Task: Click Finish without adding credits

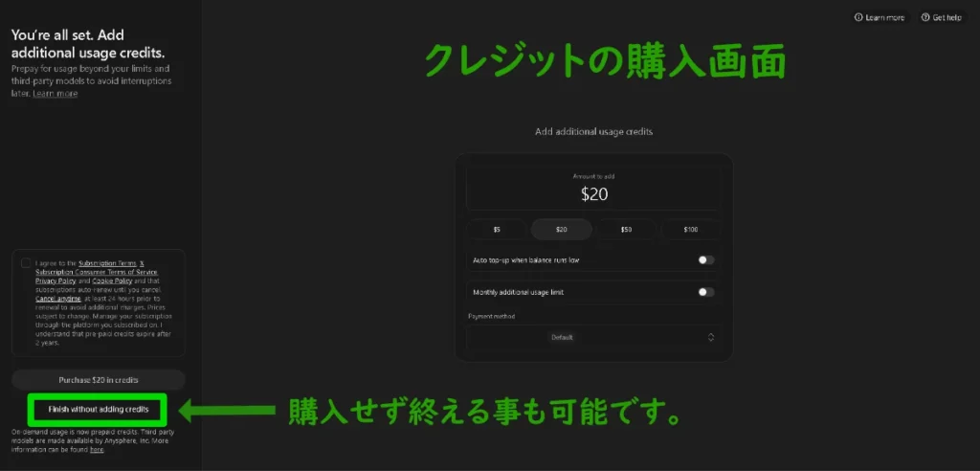Action: [99, 410]
